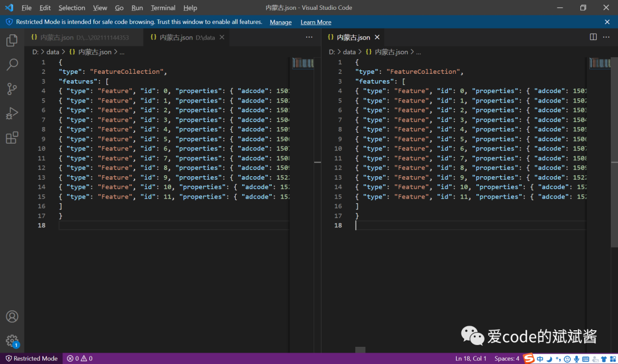Click ellipsis breadcrumb in left editor
Screen dimensions: 618x364
(x=122, y=52)
